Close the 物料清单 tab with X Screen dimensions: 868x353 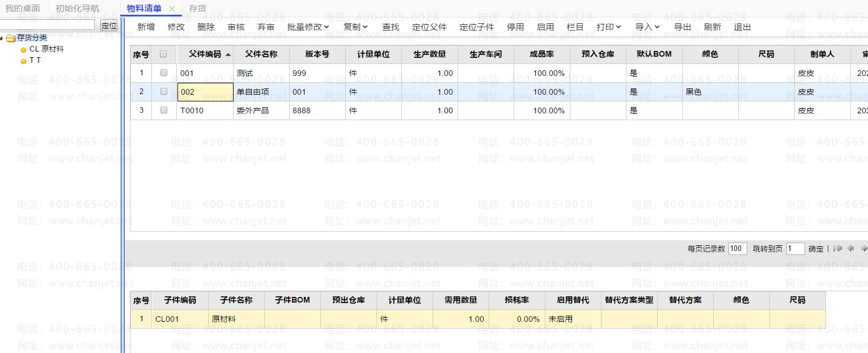click(x=172, y=8)
